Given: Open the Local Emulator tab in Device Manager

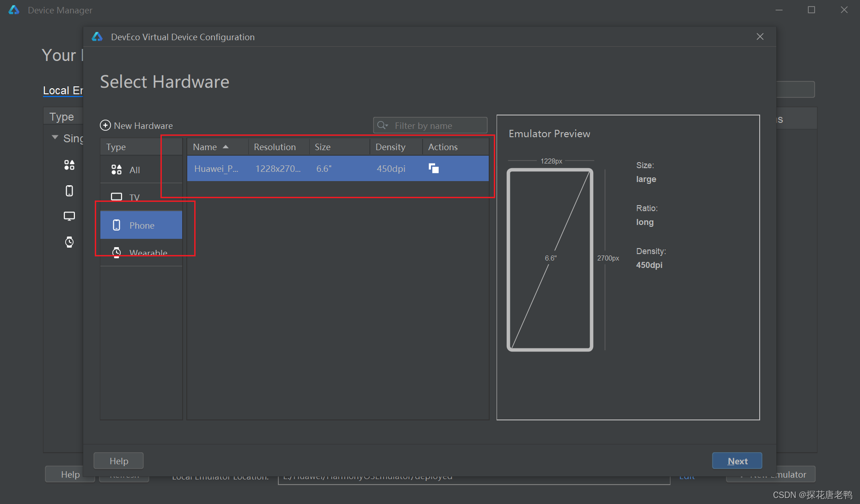Looking at the screenshot, I should pos(63,91).
